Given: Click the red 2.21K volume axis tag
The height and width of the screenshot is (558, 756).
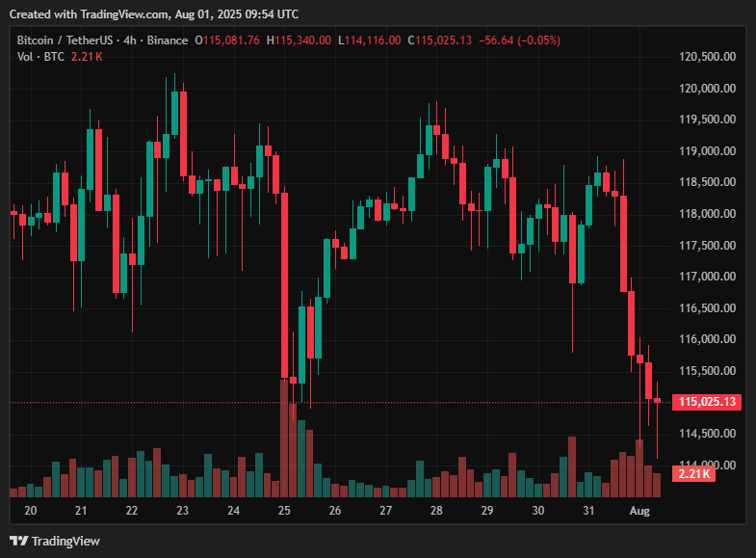Looking at the screenshot, I should click(693, 473).
